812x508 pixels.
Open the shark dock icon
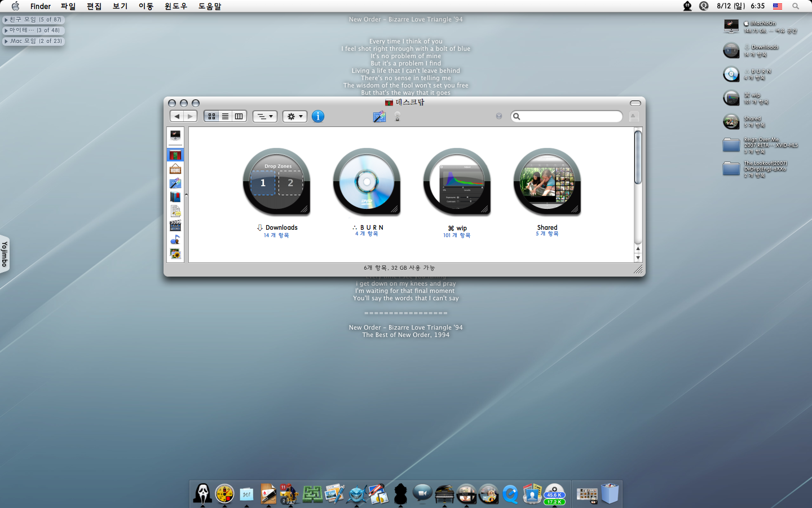point(356,494)
